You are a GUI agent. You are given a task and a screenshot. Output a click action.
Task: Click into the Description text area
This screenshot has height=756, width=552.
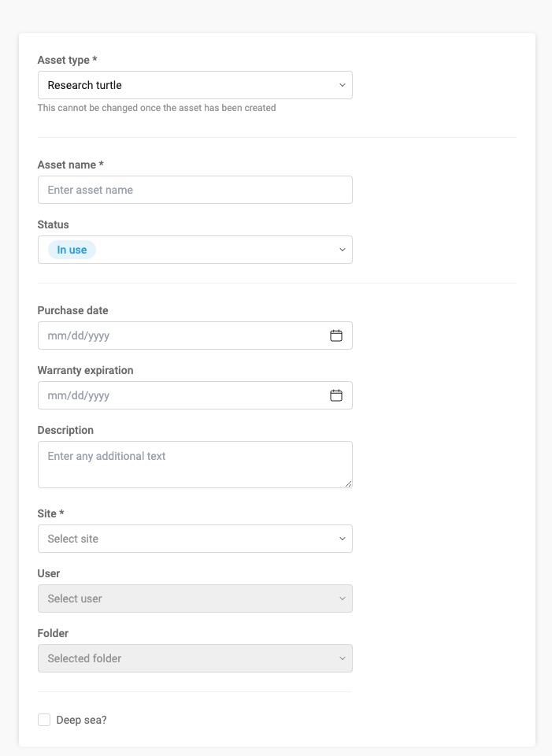(194, 465)
